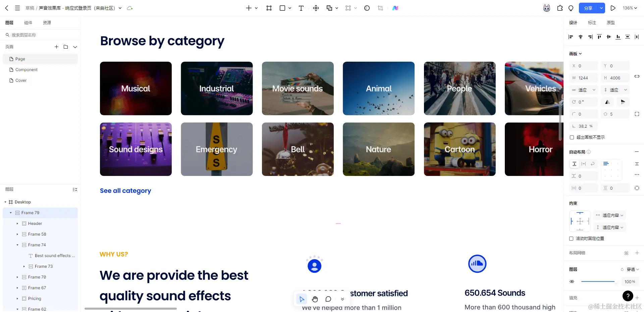Align right icon in design panel
Image resolution: width=644 pixels, height=312 pixels.
click(x=590, y=37)
